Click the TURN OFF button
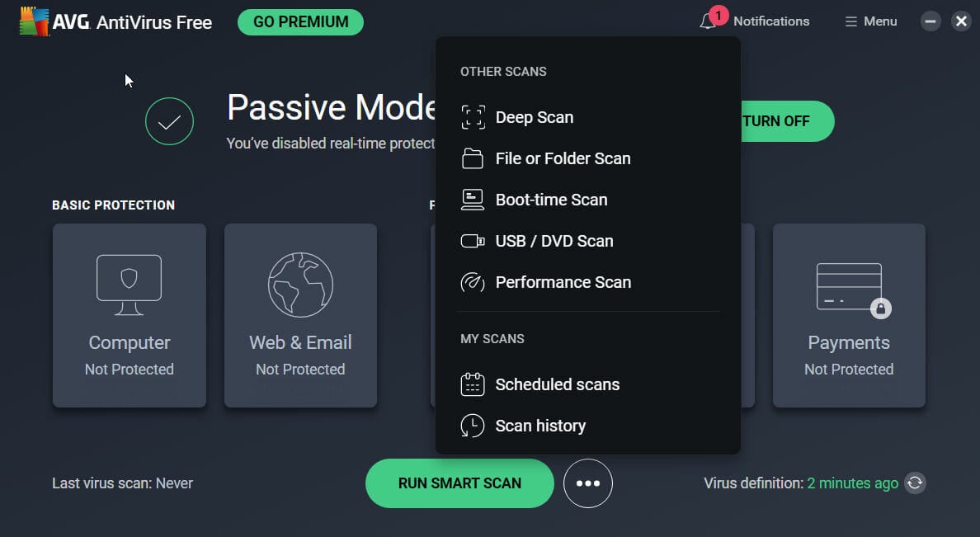This screenshot has height=537, width=980. pos(788,121)
